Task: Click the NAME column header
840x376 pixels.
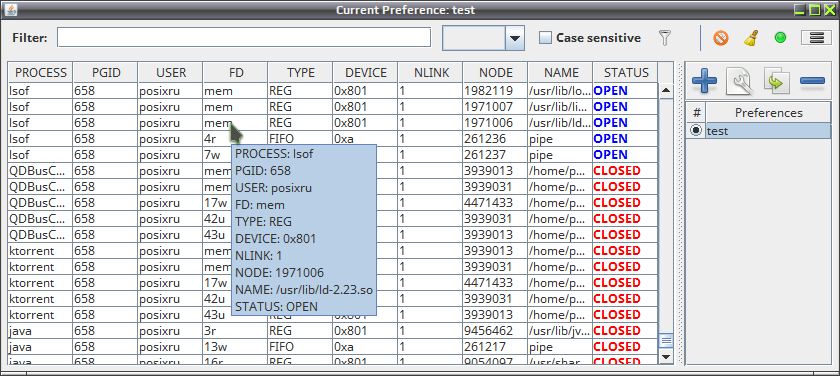Action: pyautogui.click(x=560, y=72)
